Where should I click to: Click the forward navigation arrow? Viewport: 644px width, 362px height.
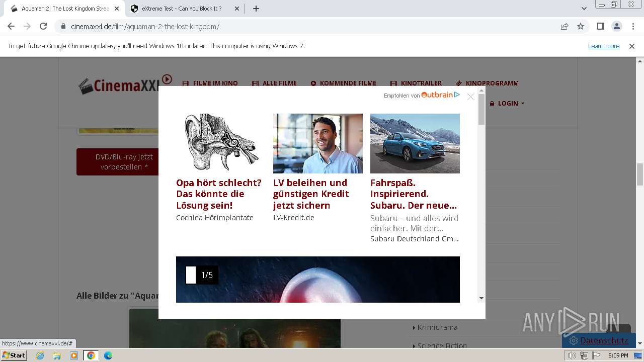coord(27,26)
